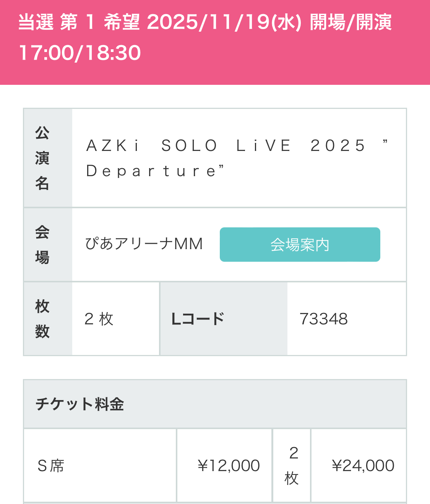Screen dimensions: 430x504
Task: Click the 2 枚 value beside 枚数
Action: click(99, 319)
